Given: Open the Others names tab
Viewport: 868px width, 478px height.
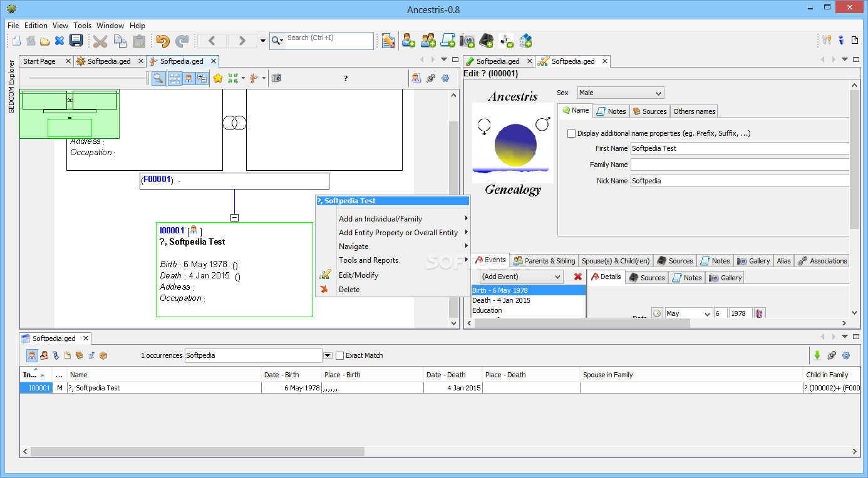Looking at the screenshot, I should pos(694,111).
